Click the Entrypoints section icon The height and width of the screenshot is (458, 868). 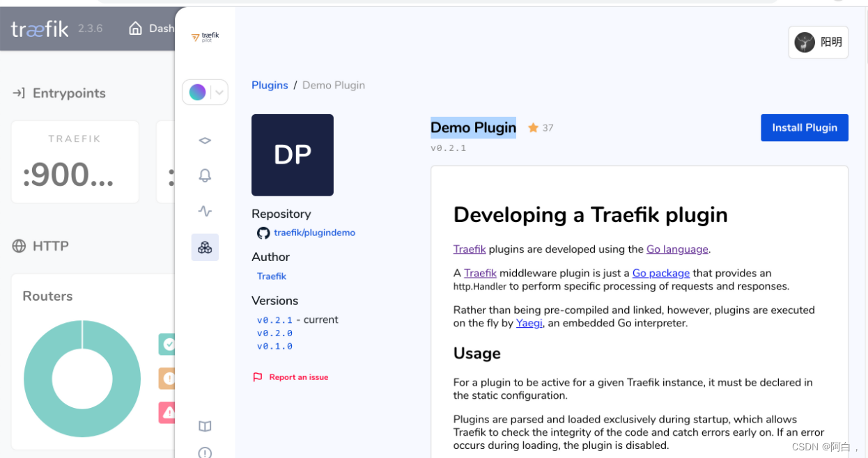coord(19,93)
